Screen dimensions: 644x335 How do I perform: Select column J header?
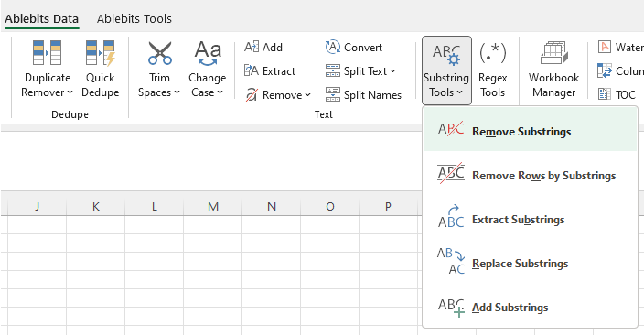coord(37,206)
